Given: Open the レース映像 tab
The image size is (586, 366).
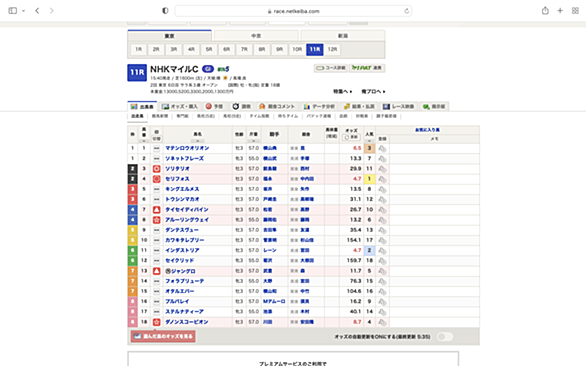Looking at the screenshot, I should [x=398, y=107].
